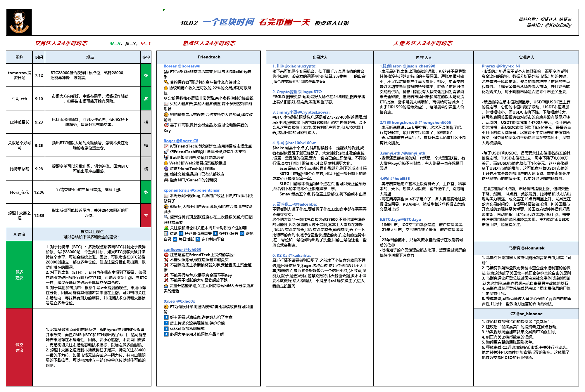Click the red X before 不能买假账号
The image size is (585, 392).
pos(166,260)
